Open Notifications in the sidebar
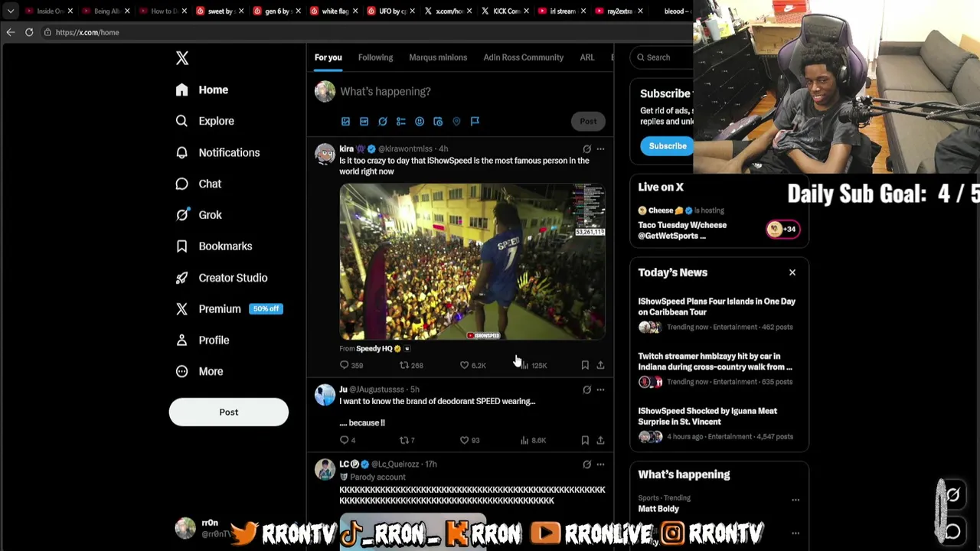Viewport: 980px width, 551px height. 217,152
